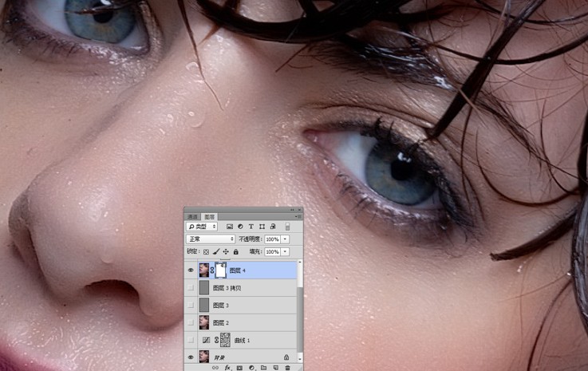The height and width of the screenshot is (371, 588).
Task: Hide the 背景 layer eye icon
Action: pyautogui.click(x=191, y=357)
